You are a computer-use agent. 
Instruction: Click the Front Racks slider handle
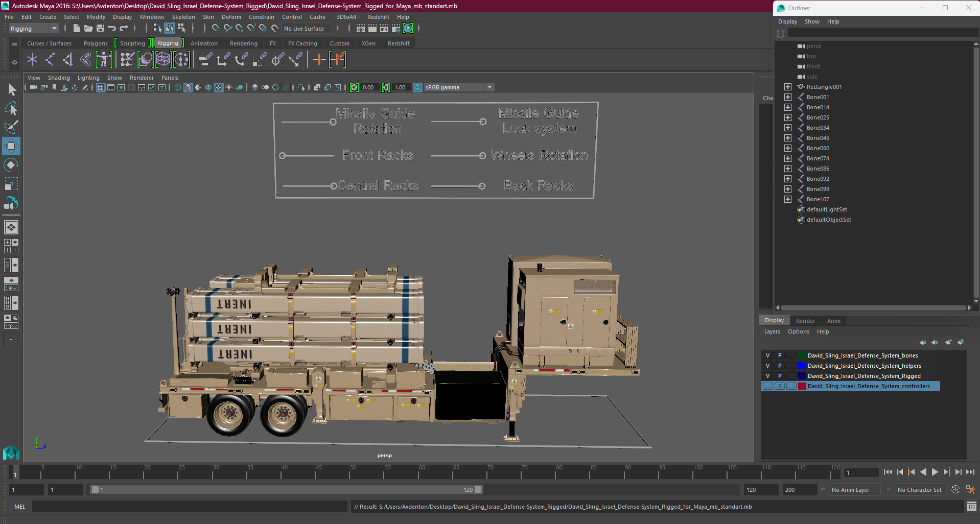(x=283, y=156)
